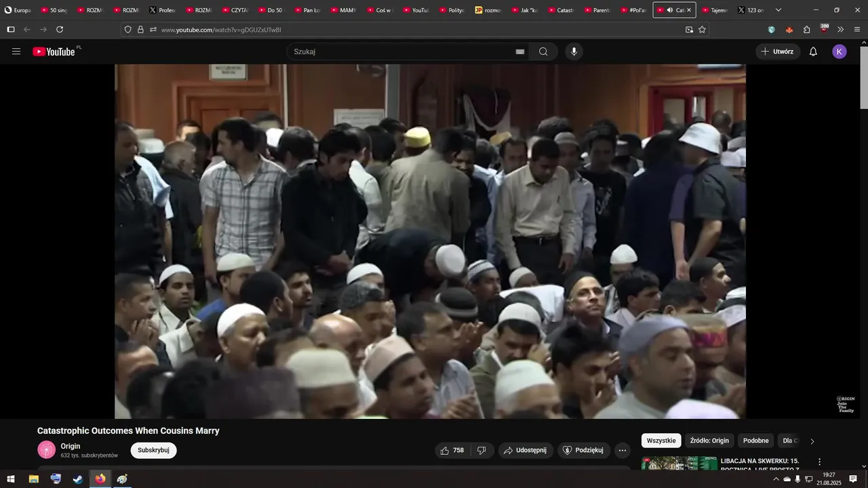Screen dimensions: 868x488
Task: Open the account avatar menu 'K'
Action: [840, 52]
